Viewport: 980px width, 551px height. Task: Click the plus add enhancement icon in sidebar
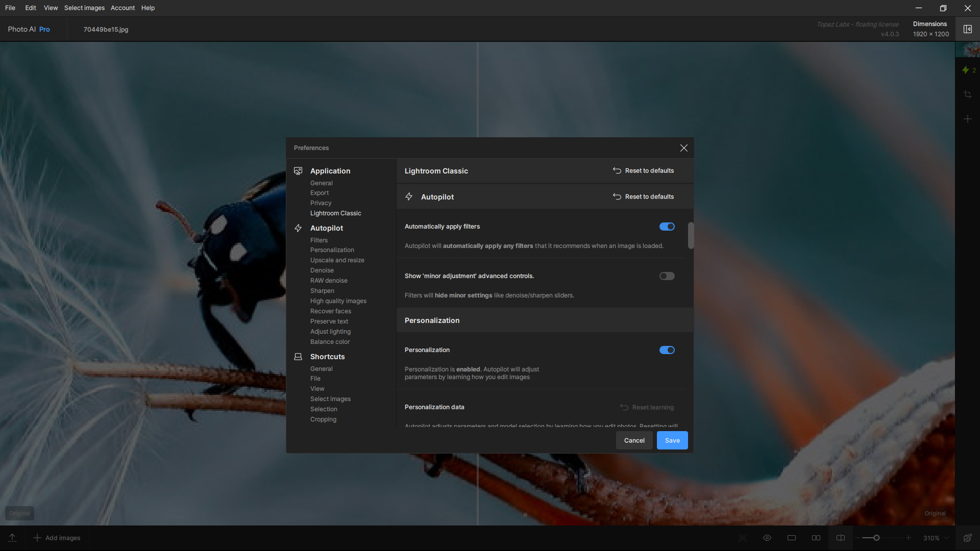coord(968,119)
